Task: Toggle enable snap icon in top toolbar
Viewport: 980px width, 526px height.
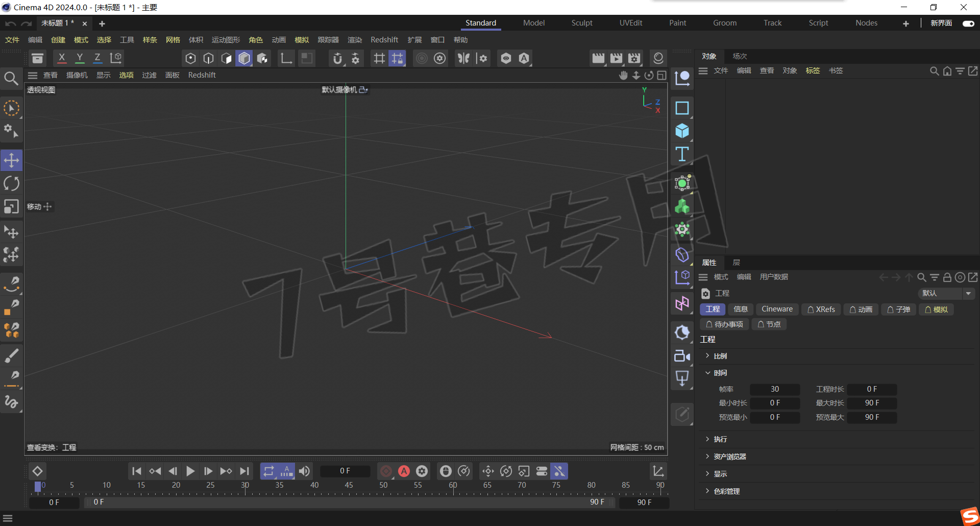Action: pos(337,58)
